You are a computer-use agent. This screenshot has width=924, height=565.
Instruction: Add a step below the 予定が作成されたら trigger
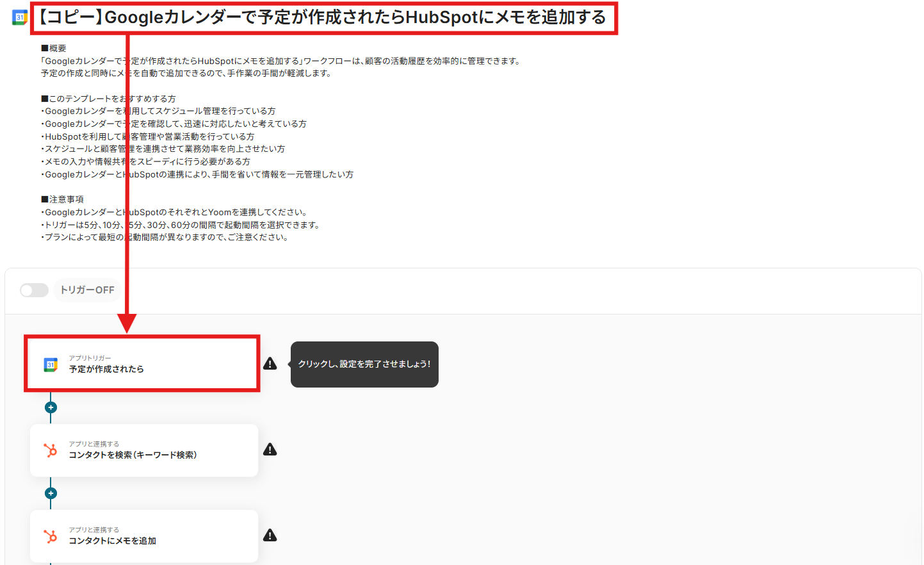point(51,407)
